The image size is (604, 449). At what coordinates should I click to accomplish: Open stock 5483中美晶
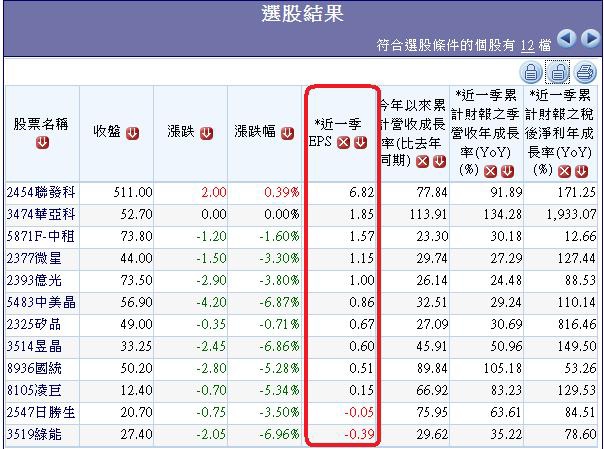pos(41,302)
